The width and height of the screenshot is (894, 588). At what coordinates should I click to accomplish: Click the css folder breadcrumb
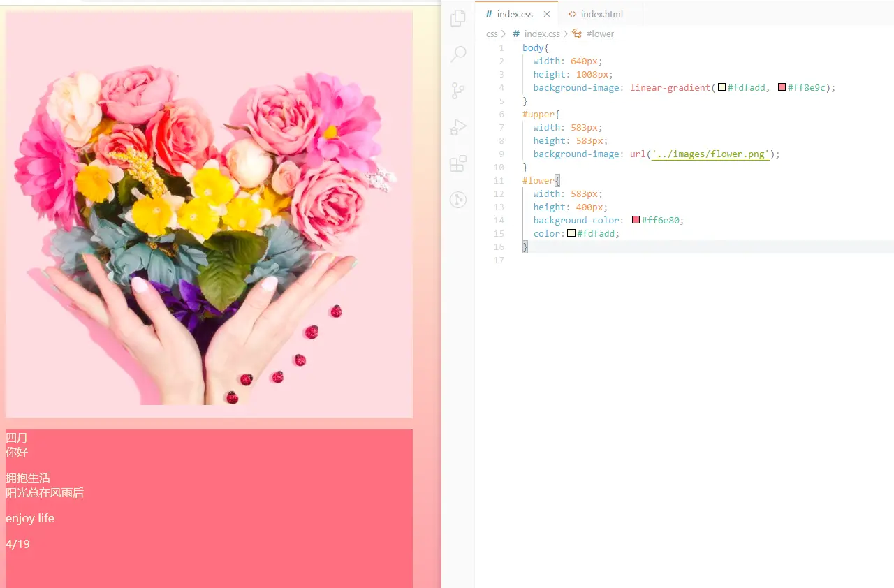(492, 34)
